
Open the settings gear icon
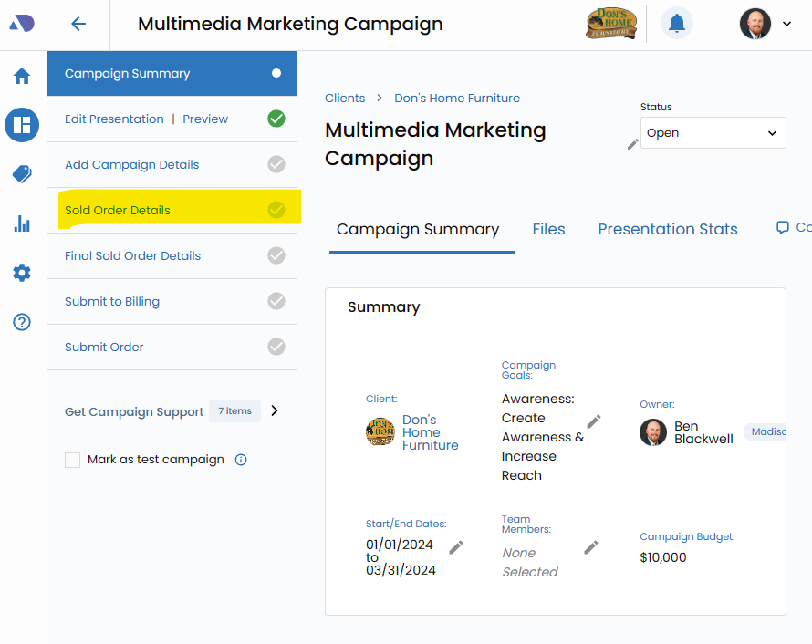pos(22,273)
